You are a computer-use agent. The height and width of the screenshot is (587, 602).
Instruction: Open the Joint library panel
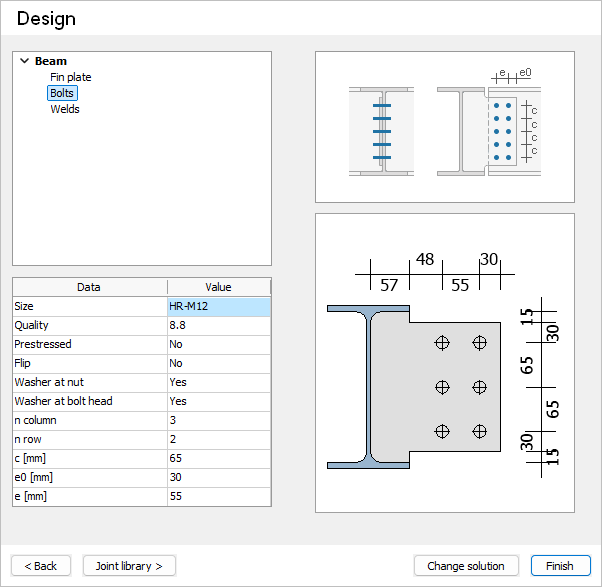click(129, 566)
